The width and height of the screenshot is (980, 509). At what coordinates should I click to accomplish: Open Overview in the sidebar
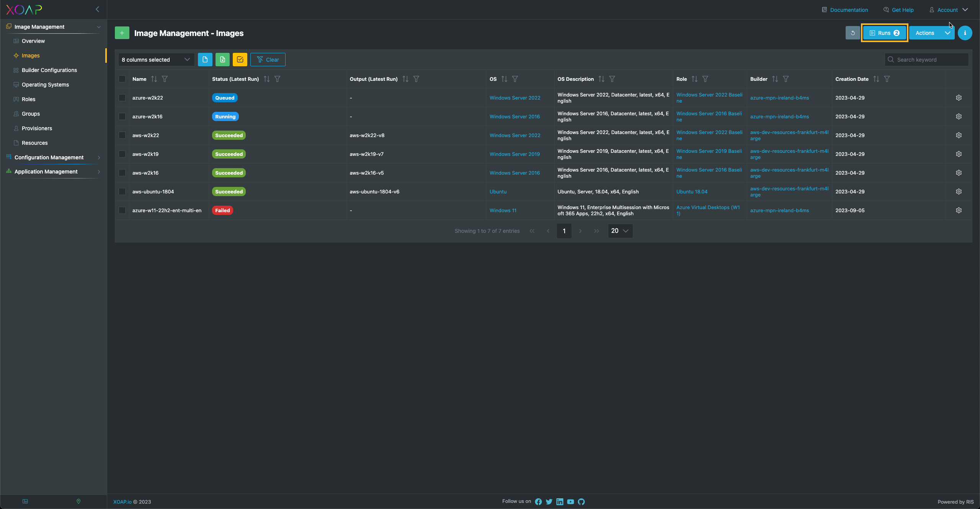tap(33, 41)
